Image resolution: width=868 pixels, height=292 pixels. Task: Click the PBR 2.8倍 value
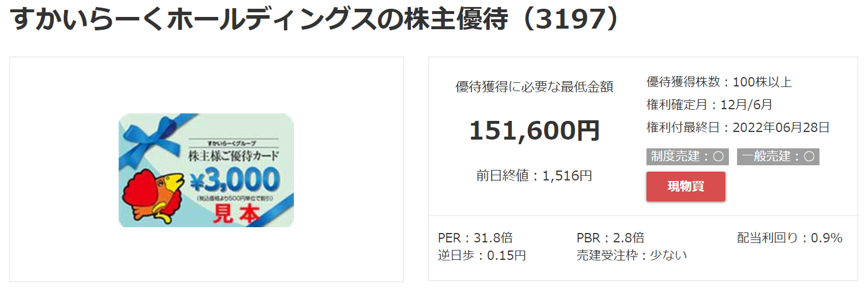click(610, 238)
